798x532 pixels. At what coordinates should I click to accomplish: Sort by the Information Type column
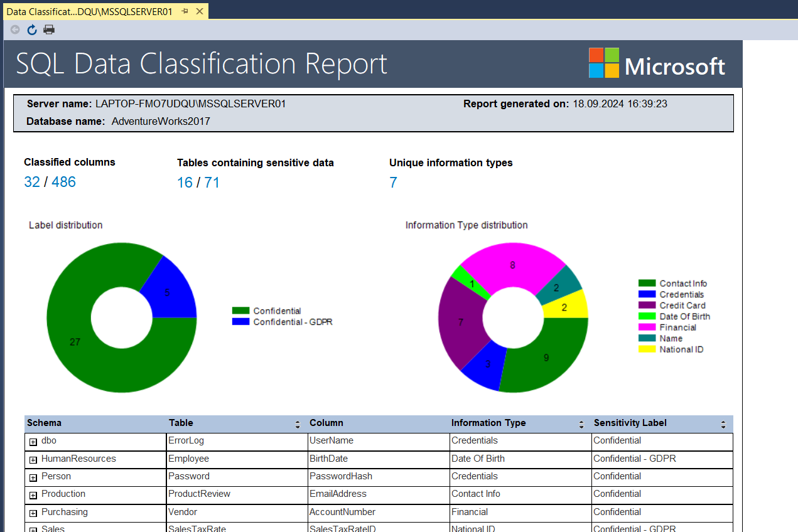pos(581,425)
